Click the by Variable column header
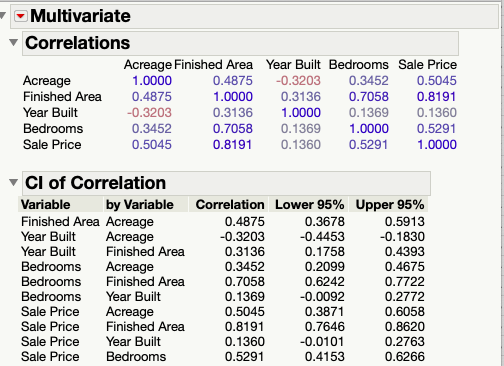The height and width of the screenshot is (366, 504). coord(146,204)
